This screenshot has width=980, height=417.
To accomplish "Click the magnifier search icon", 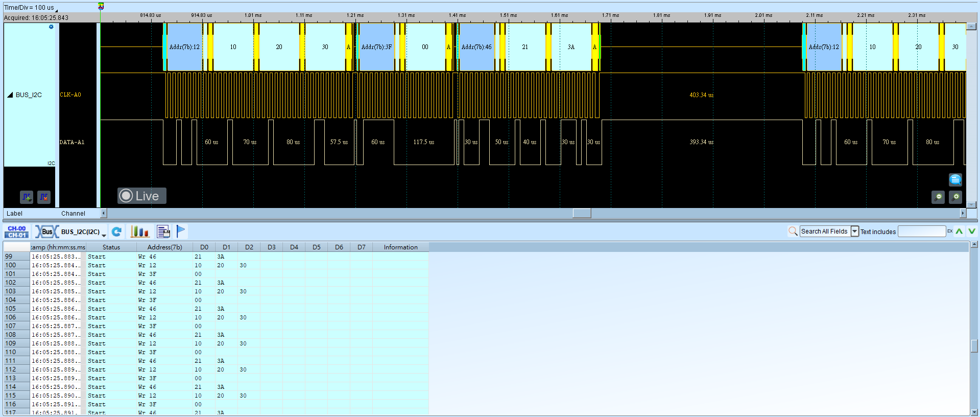I will tap(793, 231).
